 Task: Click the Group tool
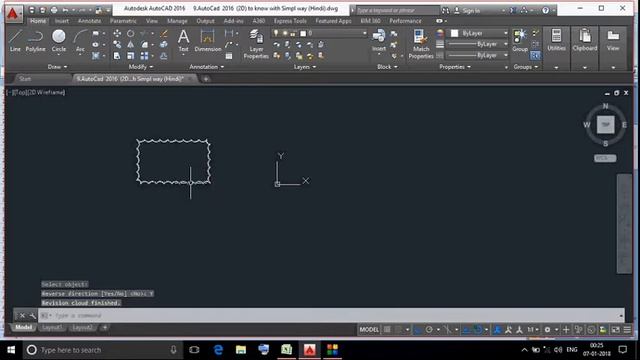[x=520, y=40]
